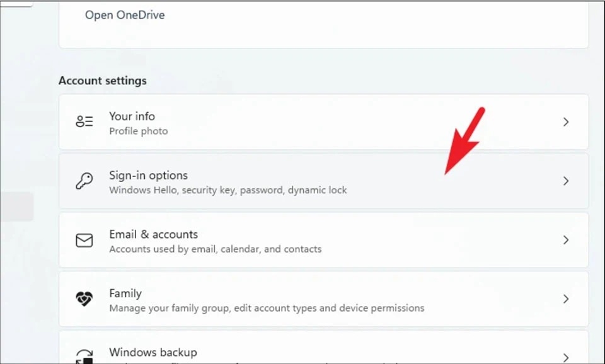605x364 pixels.
Task: Click the Windows backup row chevron
Action: (x=566, y=358)
